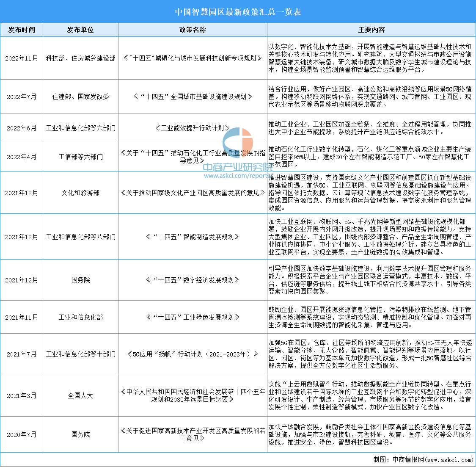The width and height of the screenshot is (476, 467).
Task: Select the 发布单位 column header
Action: tap(80, 30)
